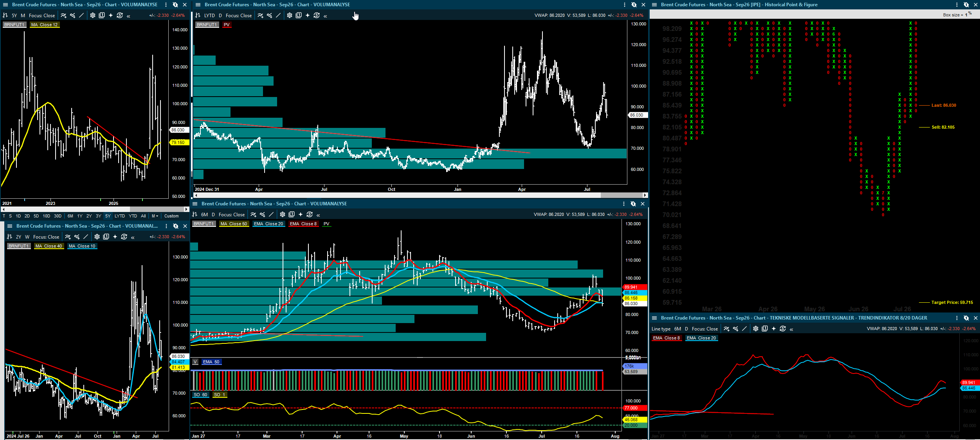980x440 pixels.
Task: Click the link icon in 2Y weekly chart title bar
Action: pyautogui.click(x=176, y=226)
